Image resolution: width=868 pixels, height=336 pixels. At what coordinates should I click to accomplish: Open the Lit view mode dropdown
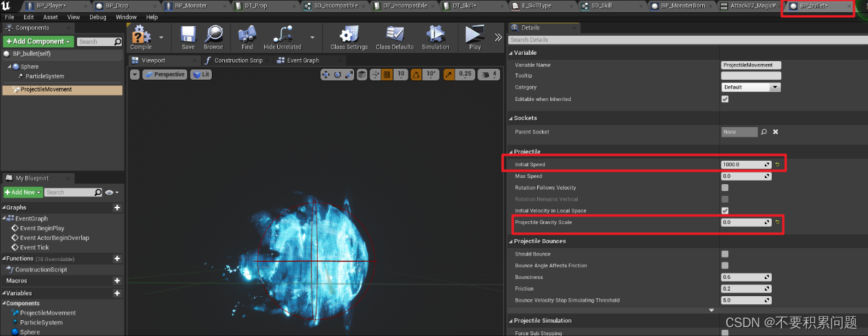tap(201, 74)
